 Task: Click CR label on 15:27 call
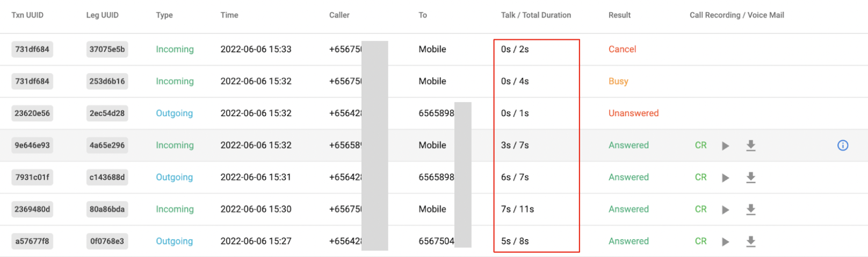(x=700, y=241)
